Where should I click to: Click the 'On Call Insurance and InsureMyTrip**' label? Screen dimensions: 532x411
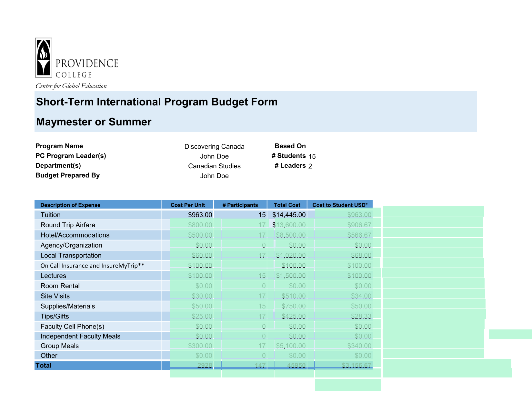pyautogui.click(x=92, y=266)
